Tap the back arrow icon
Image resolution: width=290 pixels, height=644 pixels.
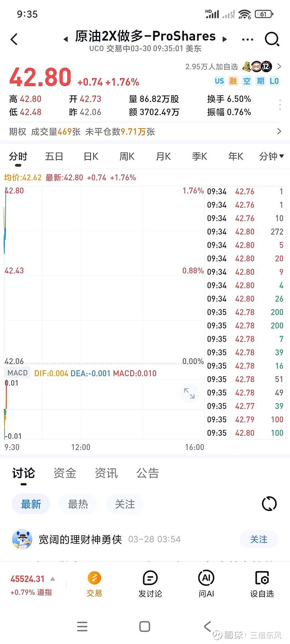click(14, 39)
